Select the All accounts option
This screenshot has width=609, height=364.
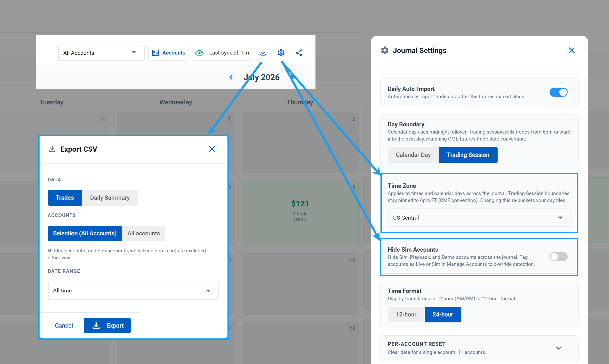144,234
